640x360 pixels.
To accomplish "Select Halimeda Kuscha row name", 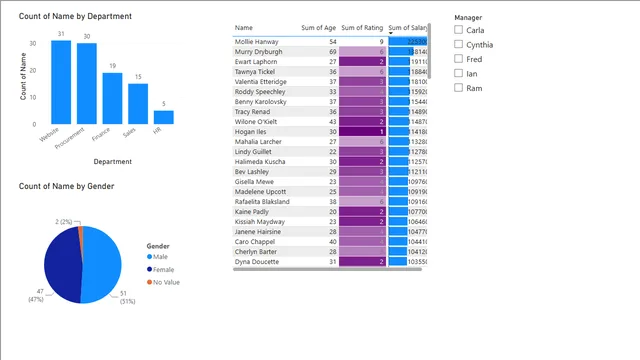I will tap(260, 162).
